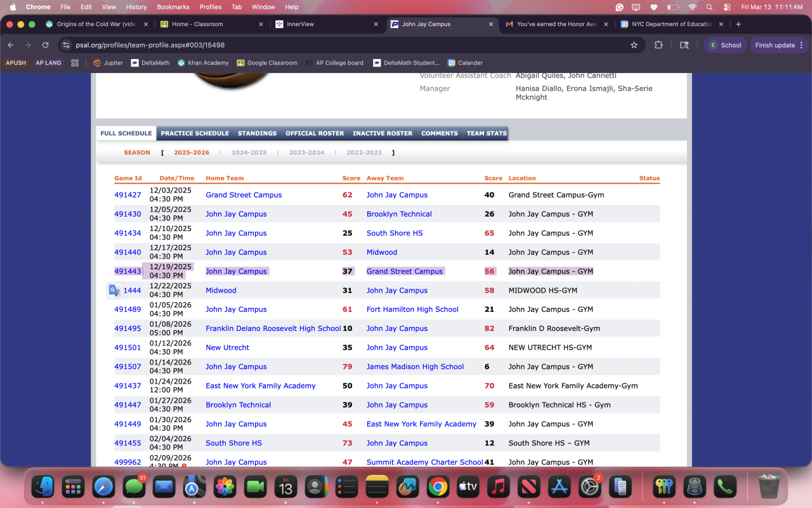Image resolution: width=812 pixels, height=508 pixels.
Task: View site information icon in address bar
Action: point(67,45)
